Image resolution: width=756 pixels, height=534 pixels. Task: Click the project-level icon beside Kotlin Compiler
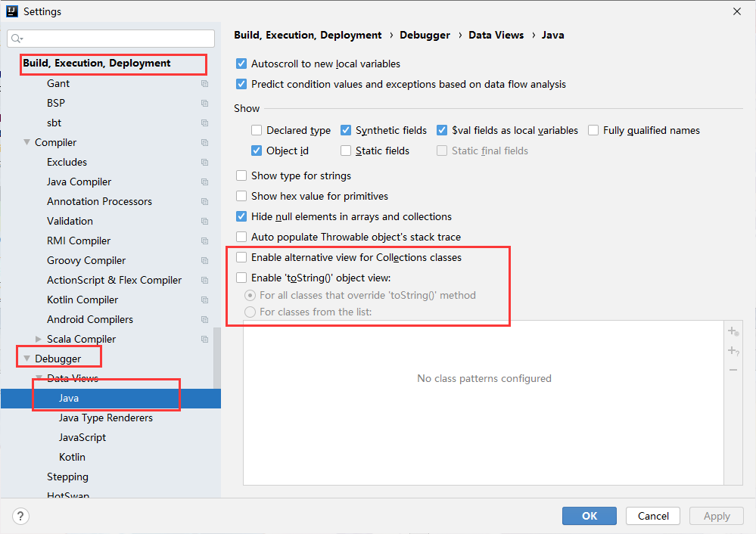pos(204,300)
